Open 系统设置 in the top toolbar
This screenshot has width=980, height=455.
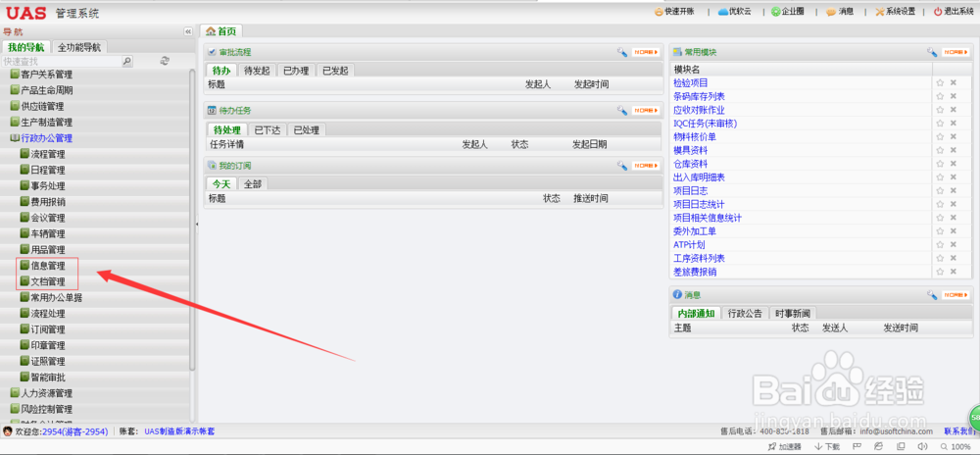(896, 12)
